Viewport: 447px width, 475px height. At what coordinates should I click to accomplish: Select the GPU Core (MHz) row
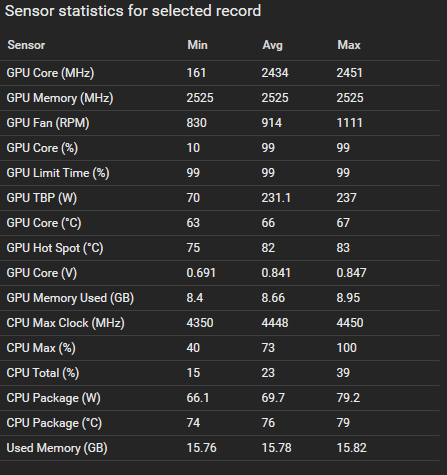[x=220, y=73]
